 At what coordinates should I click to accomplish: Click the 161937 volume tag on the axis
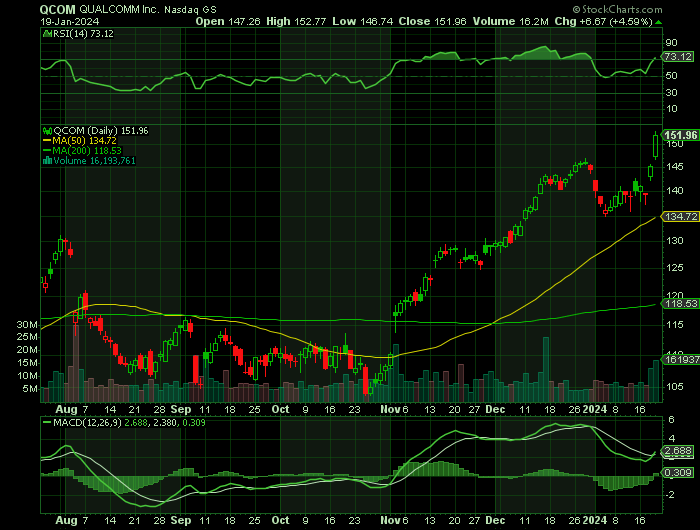[681, 359]
